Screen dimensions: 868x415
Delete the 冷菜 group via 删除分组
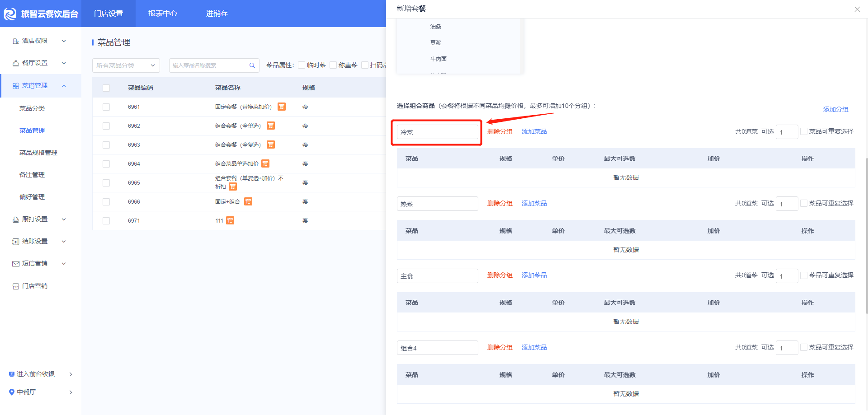coord(500,131)
